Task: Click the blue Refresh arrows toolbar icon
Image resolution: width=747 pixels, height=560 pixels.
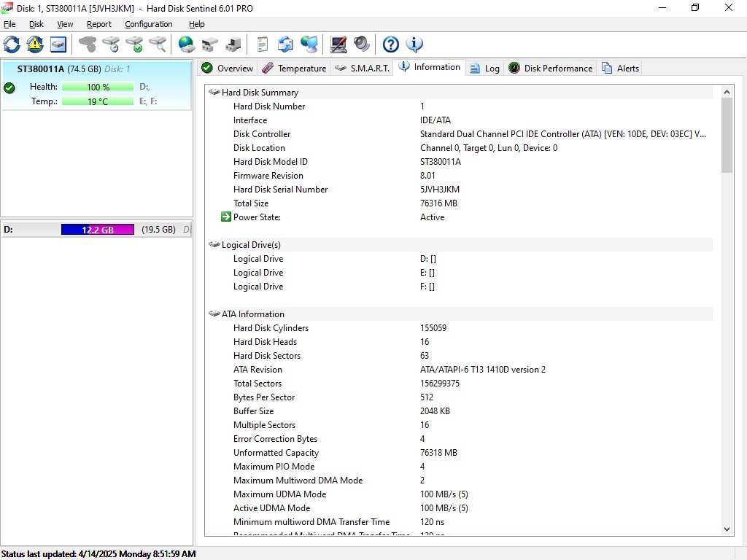Action: pyautogui.click(x=12, y=44)
